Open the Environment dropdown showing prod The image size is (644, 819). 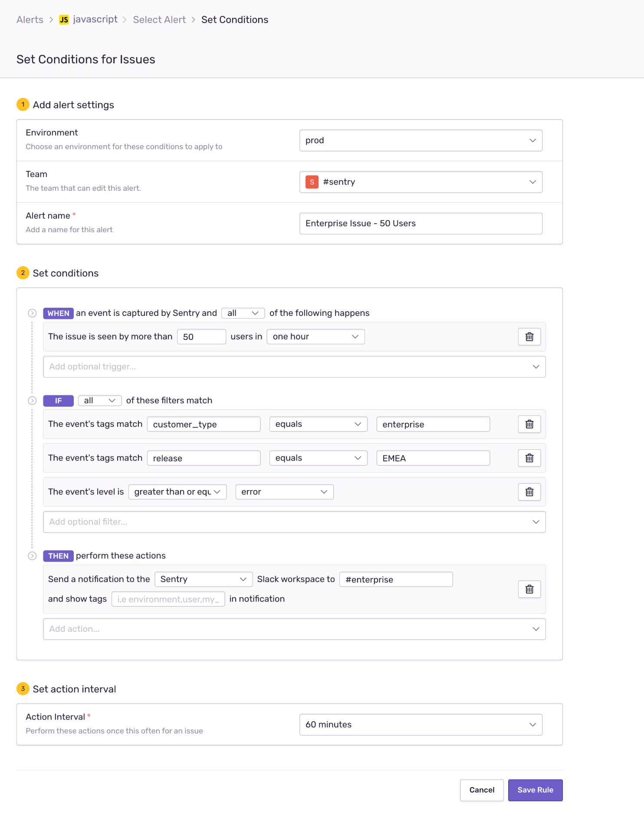[x=420, y=141]
